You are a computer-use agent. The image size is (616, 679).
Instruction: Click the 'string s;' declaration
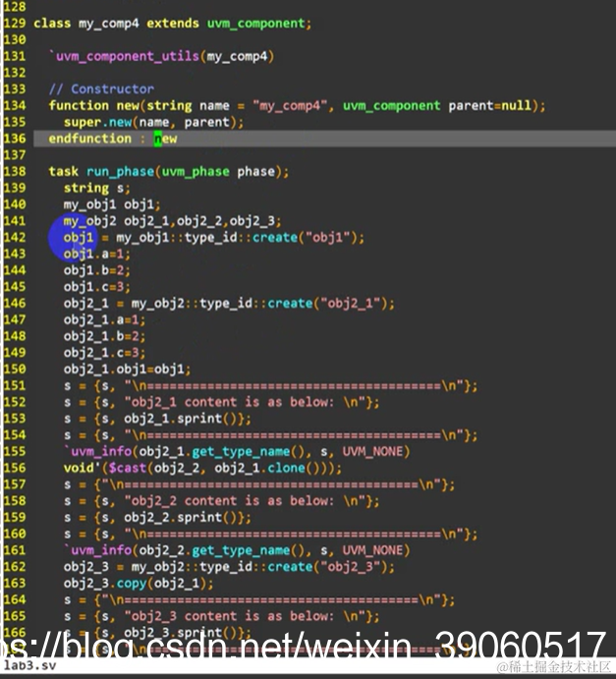coord(96,188)
